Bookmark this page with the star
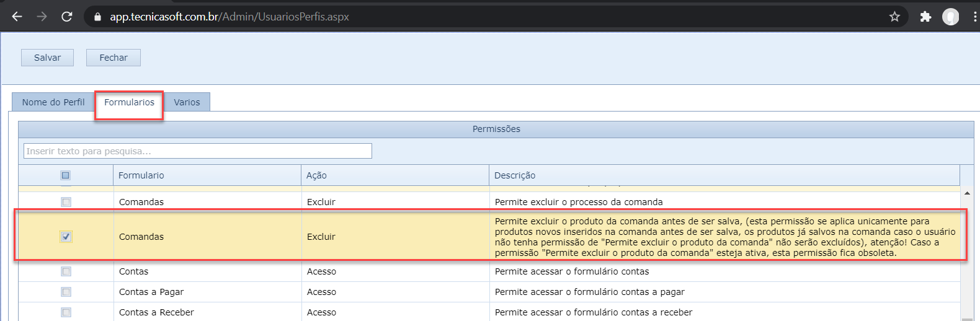The height and width of the screenshot is (321, 980). click(x=894, y=17)
